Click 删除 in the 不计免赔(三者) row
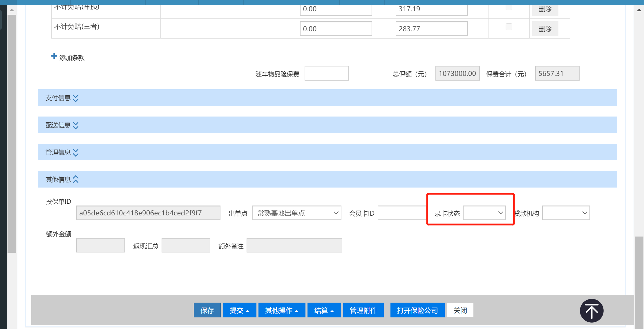 545,29
